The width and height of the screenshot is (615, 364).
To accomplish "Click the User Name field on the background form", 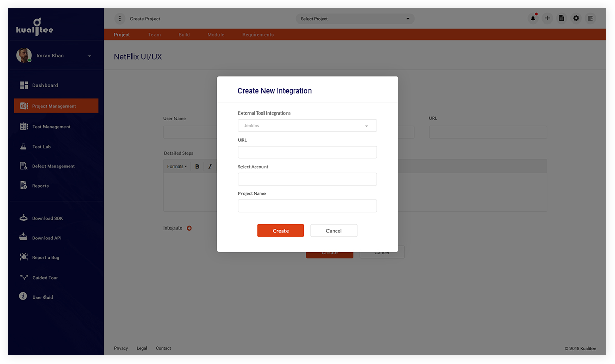I will [190, 132].
